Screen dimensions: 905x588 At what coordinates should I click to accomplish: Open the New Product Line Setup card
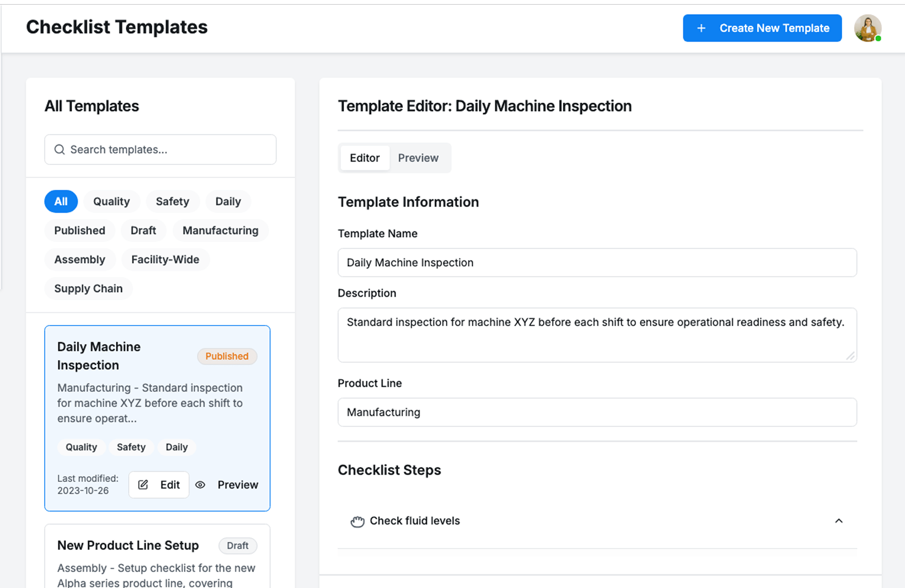point(128,545)
